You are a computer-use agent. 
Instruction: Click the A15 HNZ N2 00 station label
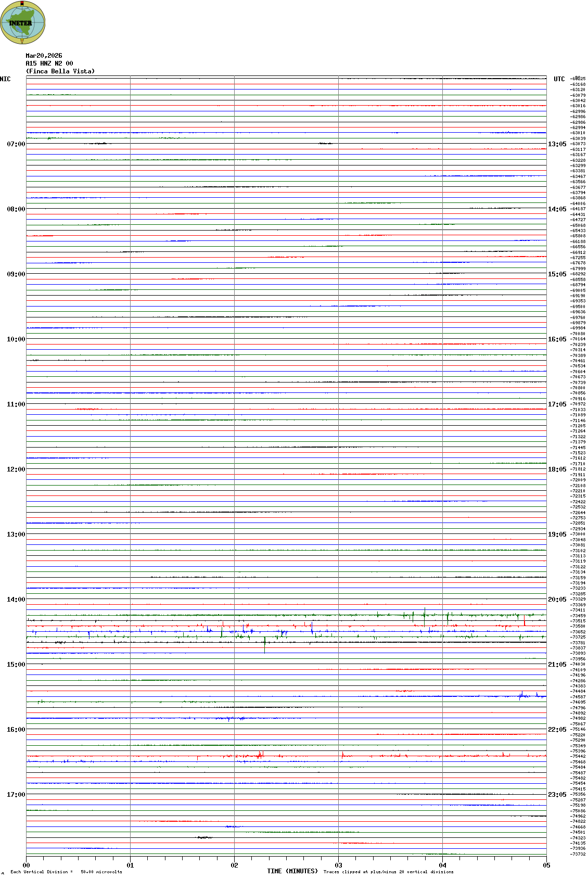click(x=49, y=63)
